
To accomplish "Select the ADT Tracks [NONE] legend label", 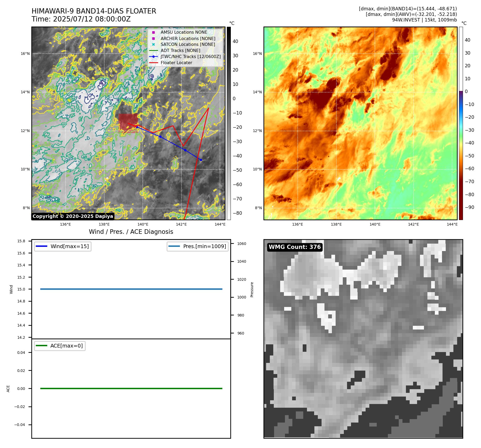I will coord(180,51).
